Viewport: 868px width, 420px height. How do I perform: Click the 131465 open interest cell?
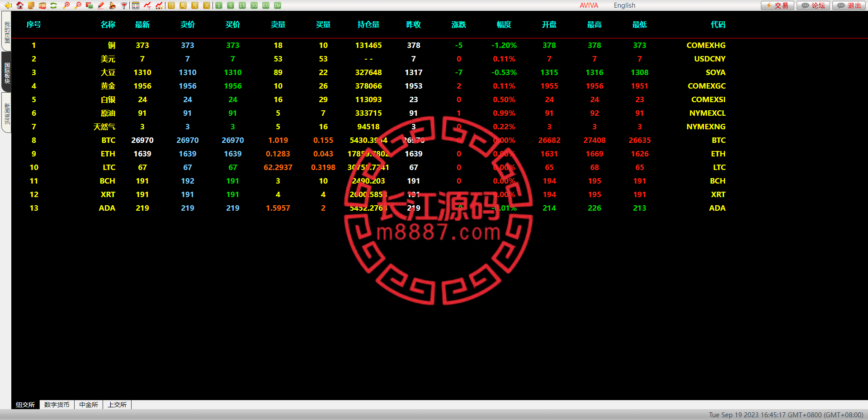[x=368, y=45]
